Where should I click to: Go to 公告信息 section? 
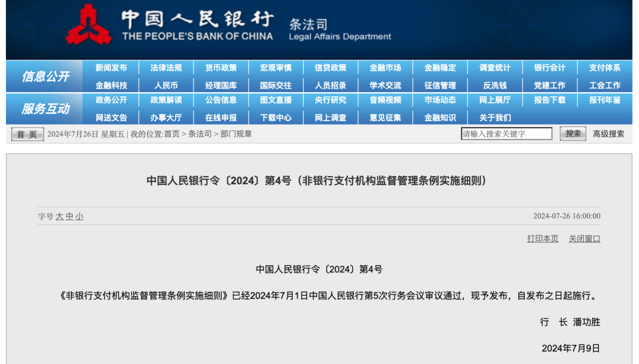[x=221, y=100]
